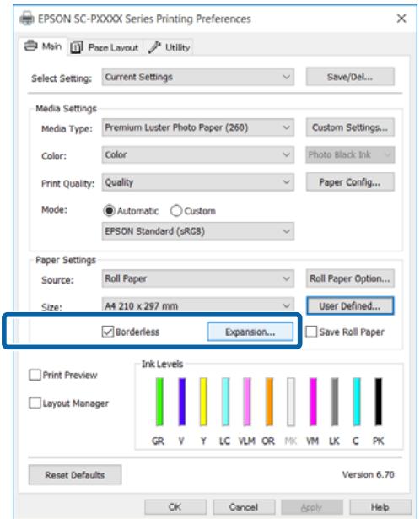The image size is (420, 519).
Task: Click the Paper Settings group label
Action: 66,260
